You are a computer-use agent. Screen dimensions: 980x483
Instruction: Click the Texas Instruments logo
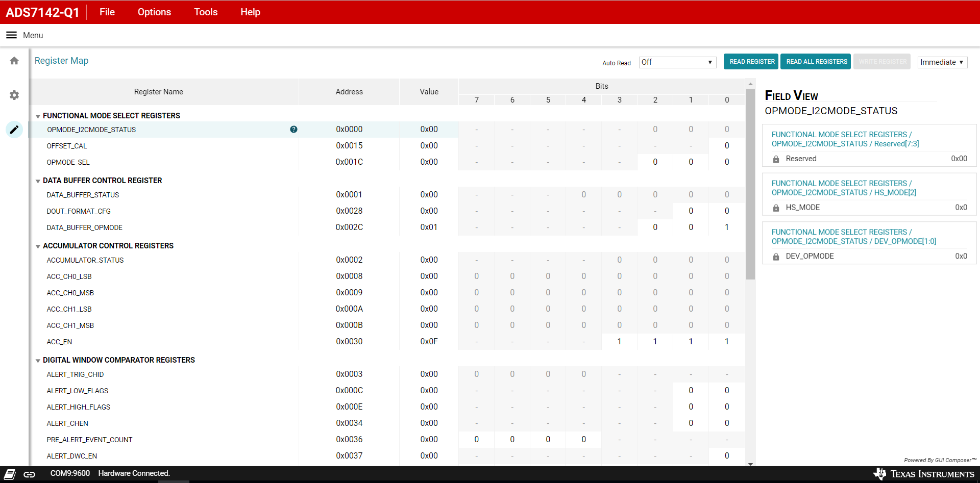point(923,474)
